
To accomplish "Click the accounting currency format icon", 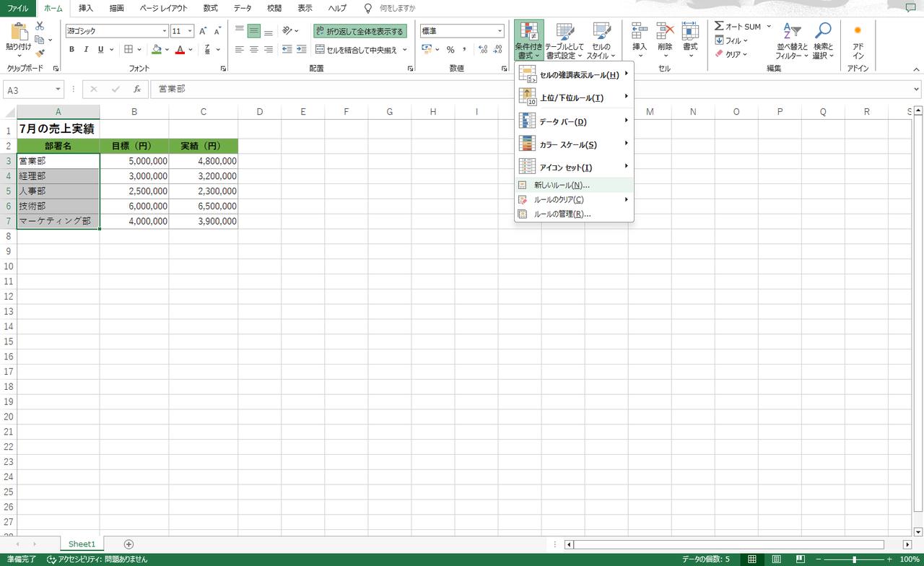I will tap(427, 49).
